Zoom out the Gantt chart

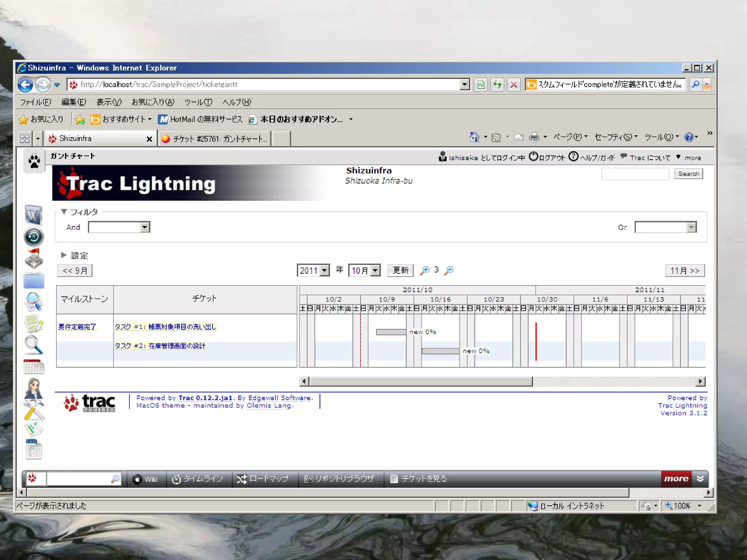click(449, 270)
